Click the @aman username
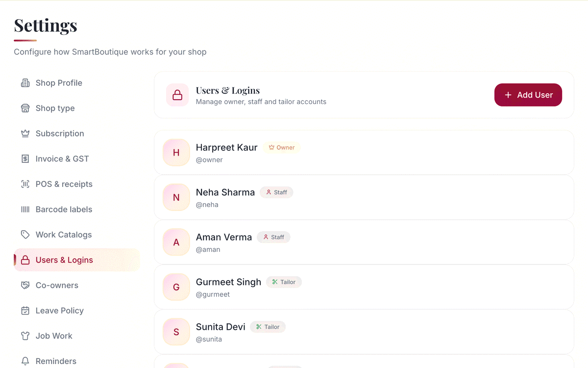The width and height of the screenshot is (588, 368). 208,250
